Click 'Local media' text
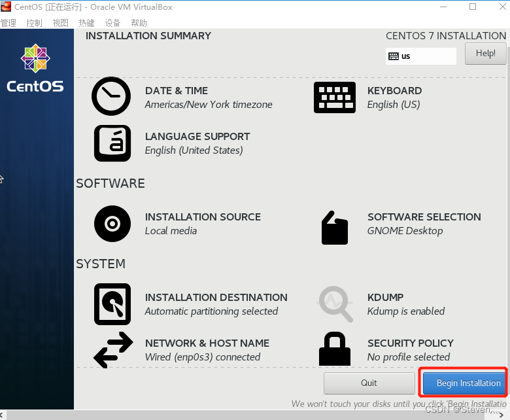 click(171, 231)
